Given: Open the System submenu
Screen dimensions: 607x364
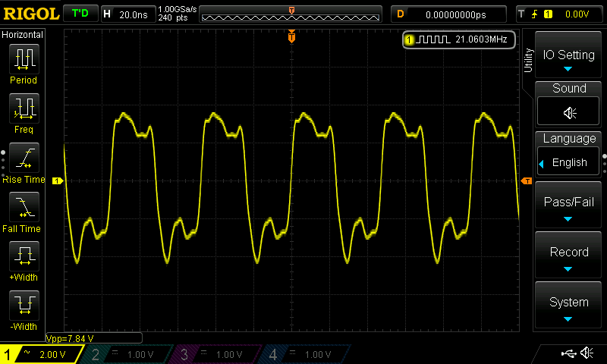Looking at the screenshot, I should click(x=568, y=305).
